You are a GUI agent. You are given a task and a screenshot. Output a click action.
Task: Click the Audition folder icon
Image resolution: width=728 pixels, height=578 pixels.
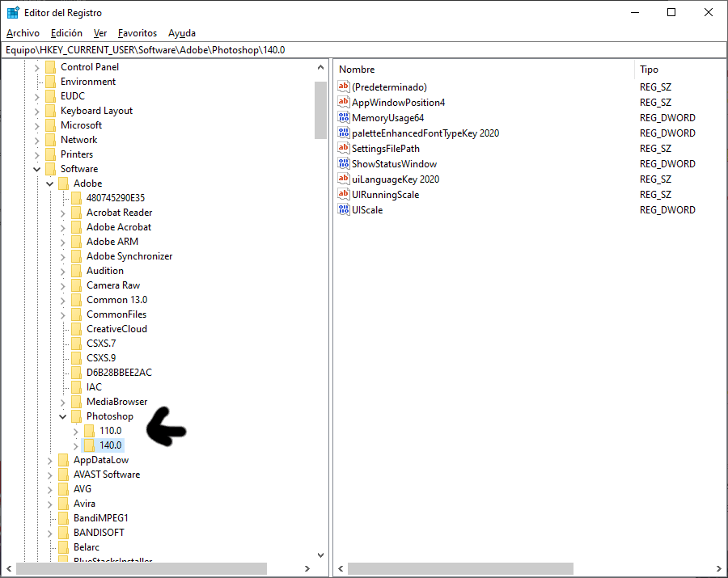point(77,271)
